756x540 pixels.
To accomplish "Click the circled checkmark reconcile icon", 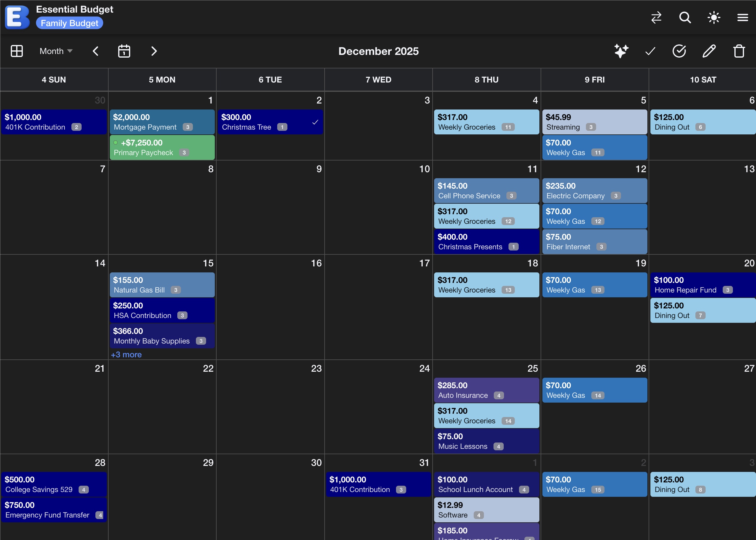I will click(679, 51).
